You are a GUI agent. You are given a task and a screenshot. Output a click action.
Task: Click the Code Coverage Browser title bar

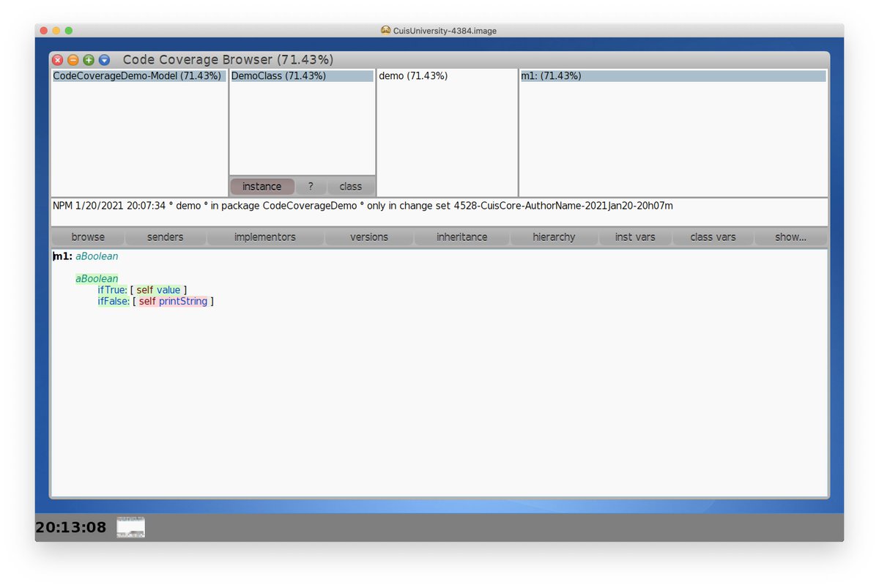439,60
